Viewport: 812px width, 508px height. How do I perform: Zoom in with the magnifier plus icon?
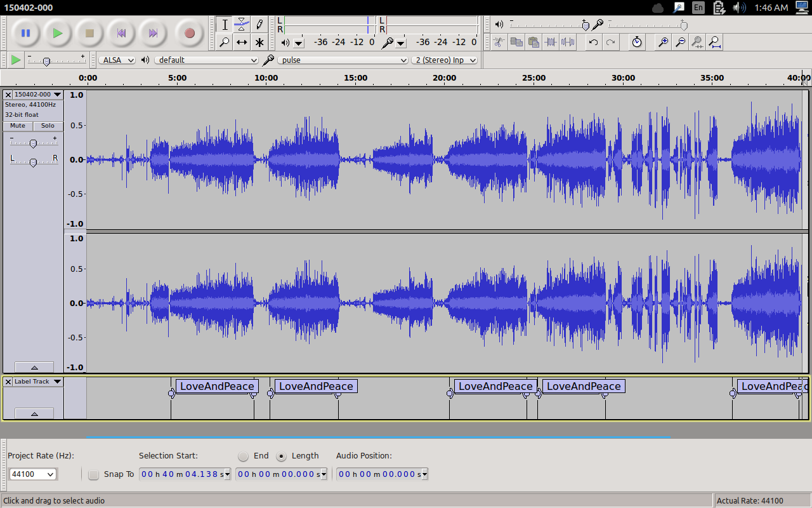[663, 43]
